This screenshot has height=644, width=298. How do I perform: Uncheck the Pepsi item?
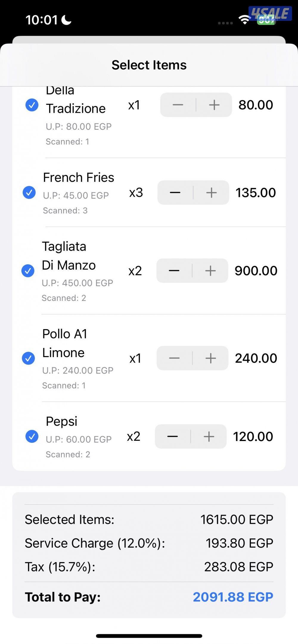(x=32, y=436)
